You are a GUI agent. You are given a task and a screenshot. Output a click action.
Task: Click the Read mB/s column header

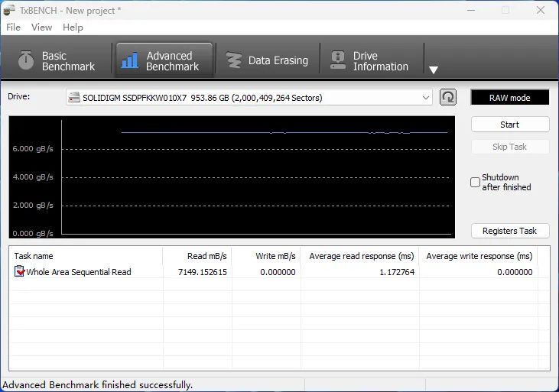click(197, 256)
